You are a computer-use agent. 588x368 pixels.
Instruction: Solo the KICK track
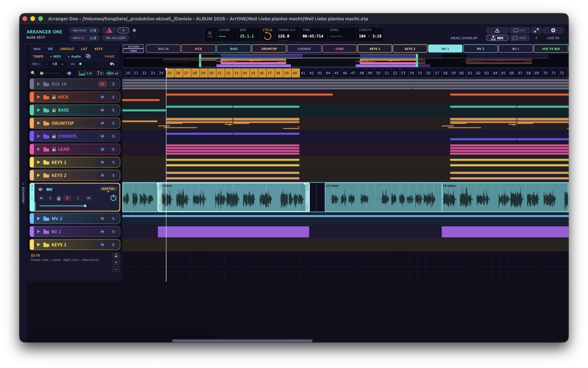(113, 97)
